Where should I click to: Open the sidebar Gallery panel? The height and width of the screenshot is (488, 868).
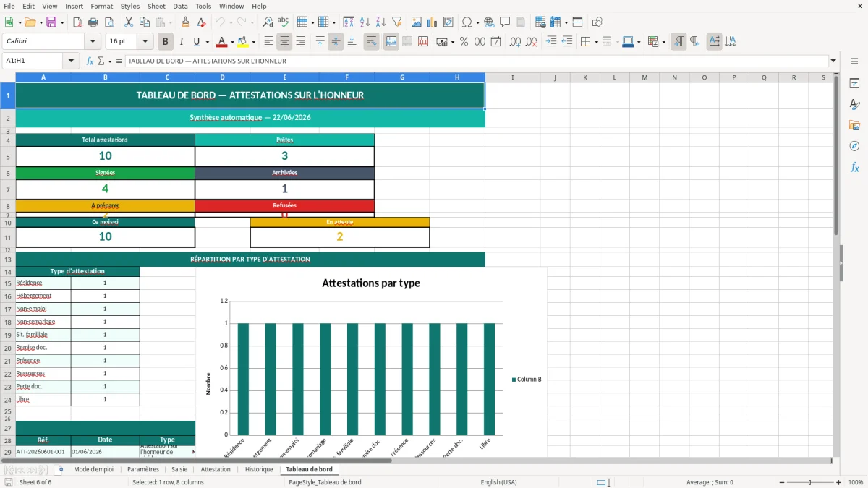click(854, 125)
